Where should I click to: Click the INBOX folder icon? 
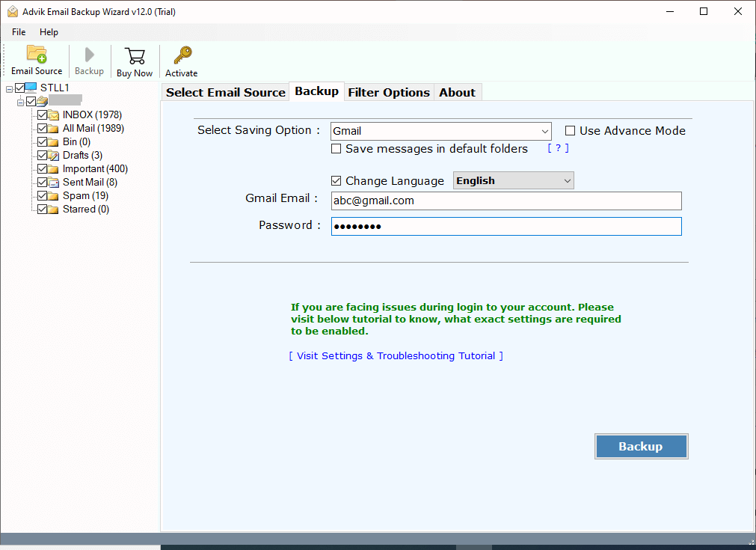(54, 114)
